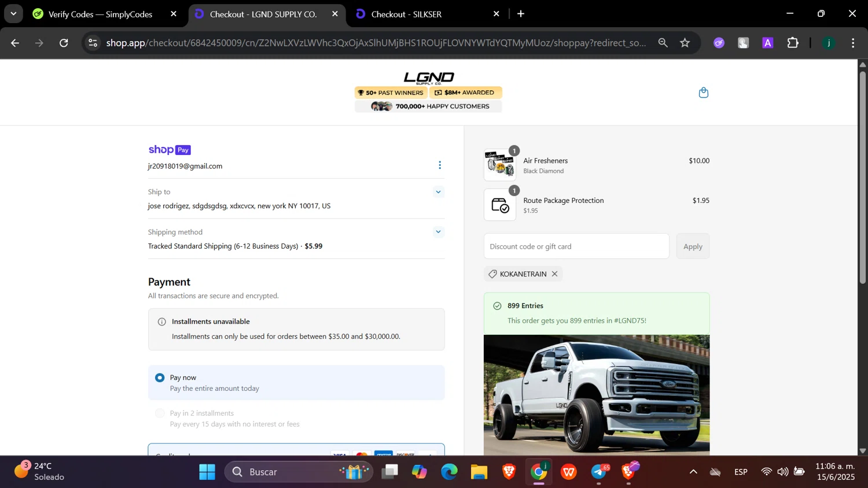
Task: Click the Apply discount button
Action: pos(693,246)
